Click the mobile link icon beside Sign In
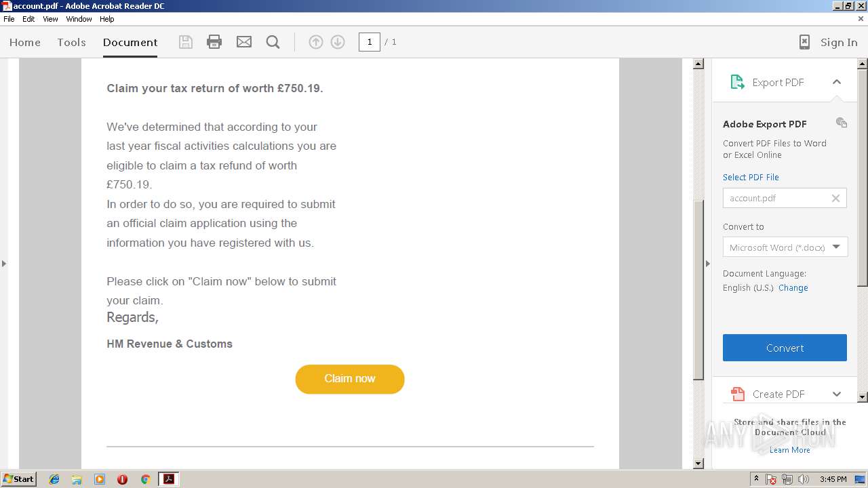 pos(804,42)
